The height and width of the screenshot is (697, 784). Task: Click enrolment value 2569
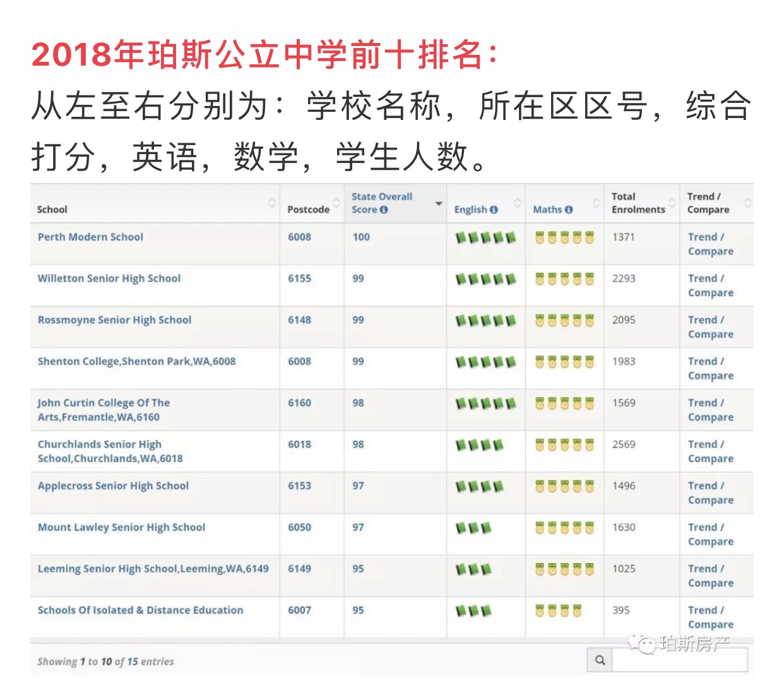point(624,444)
